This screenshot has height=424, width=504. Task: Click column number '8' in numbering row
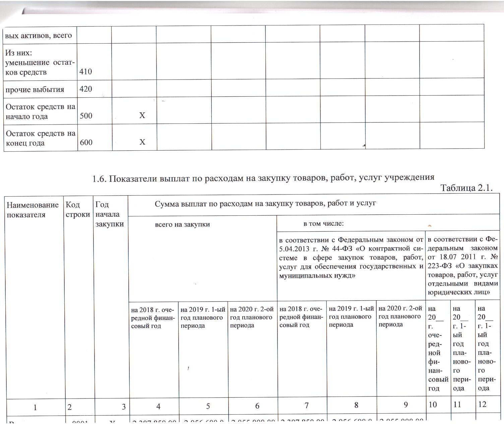click(356, 405)
